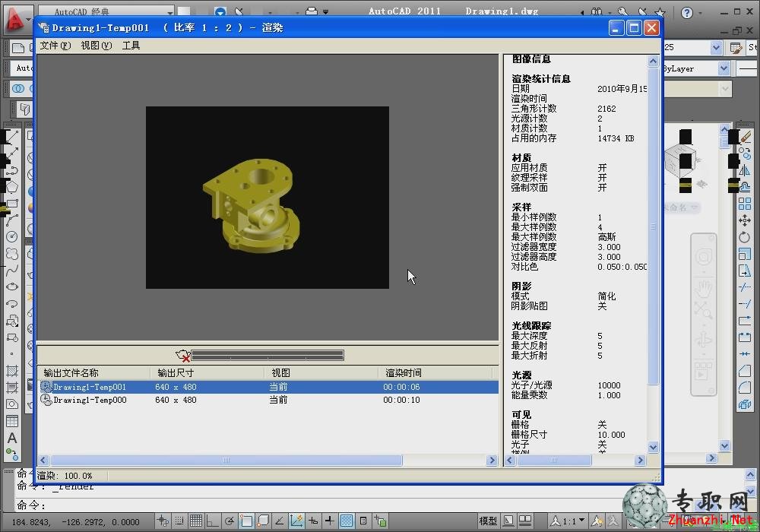Click the 三角形计数 value 2162
This screenshot has height=532, width=760.
(606, 109)
